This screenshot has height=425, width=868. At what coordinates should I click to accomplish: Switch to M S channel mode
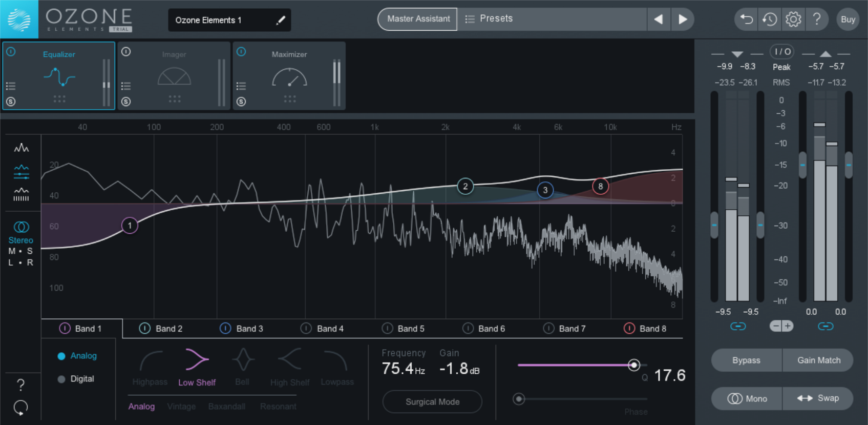click(21, 251)
